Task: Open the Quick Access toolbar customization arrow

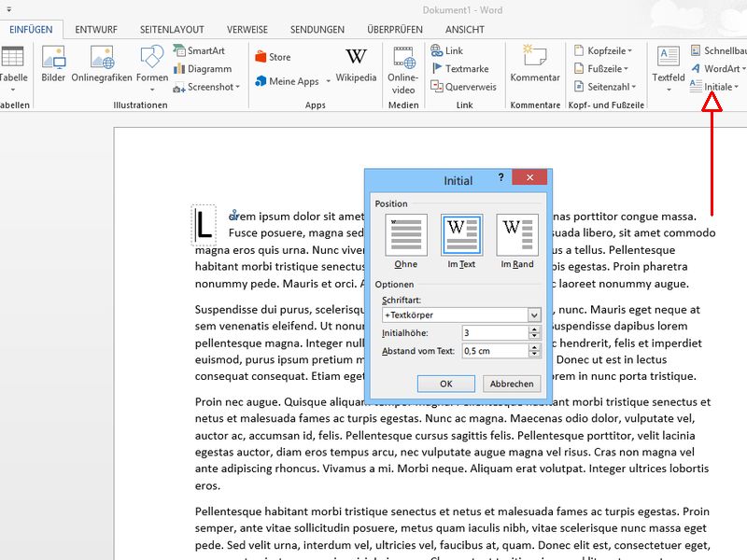Action: click(x=9, y=9)
